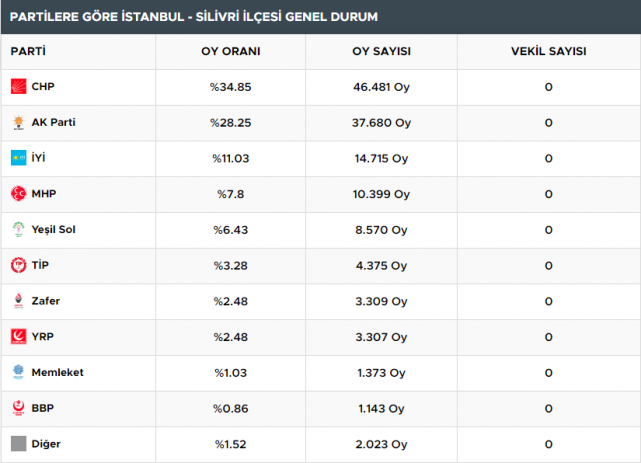
Task: Click the 3.307 Oy vote count
Action: pyautogui.click(x=381, y=337)
